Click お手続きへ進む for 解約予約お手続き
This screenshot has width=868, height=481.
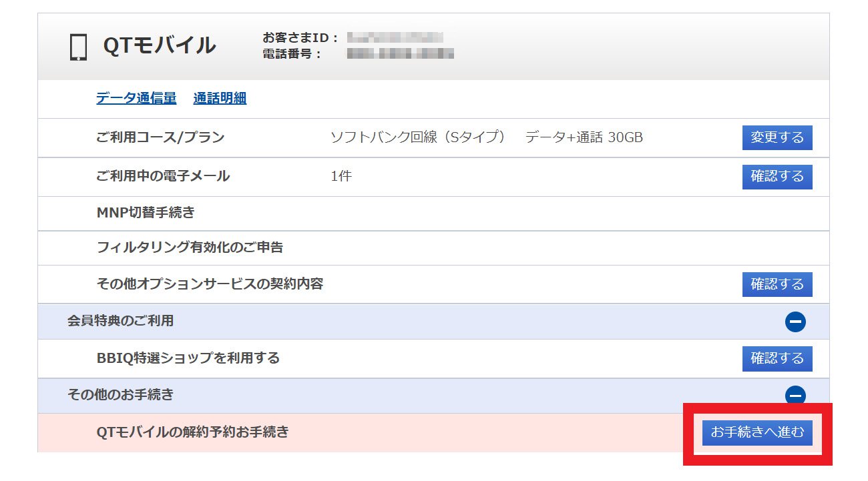click(x=757, y=432)
